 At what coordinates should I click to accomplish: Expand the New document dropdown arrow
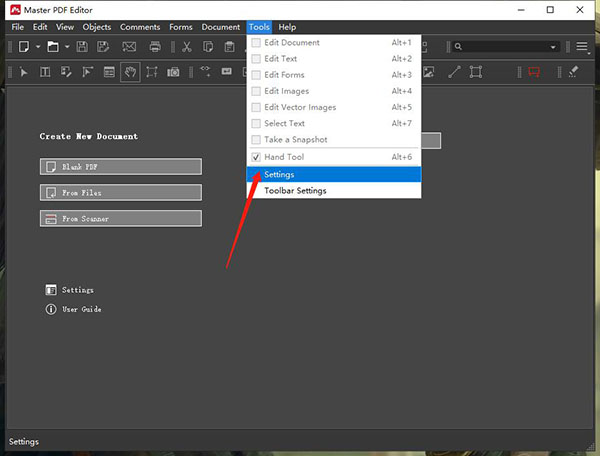[38, 47]
